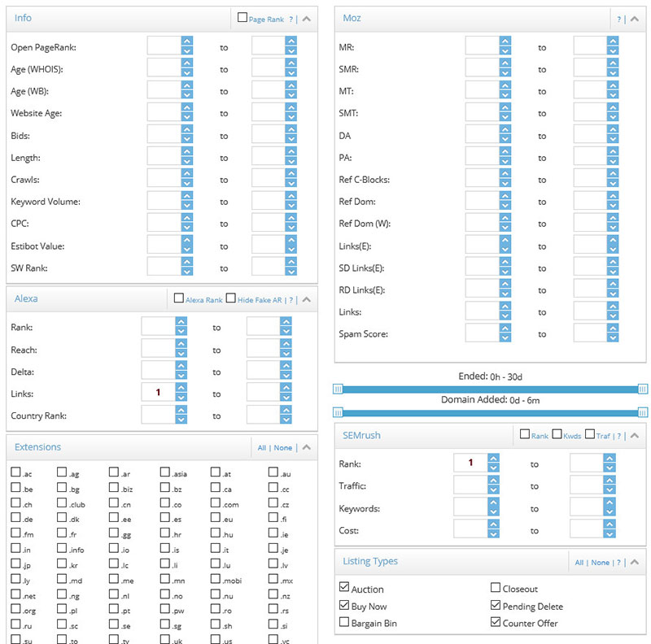651x644 pixels.
Task: Increase Ref Dom minimum value
Action: pyautogui.click(x=505, y=195)
